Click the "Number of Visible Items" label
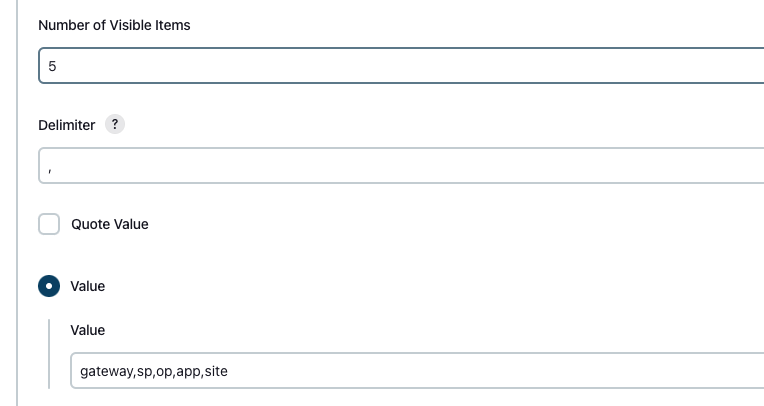 point(115,25)
